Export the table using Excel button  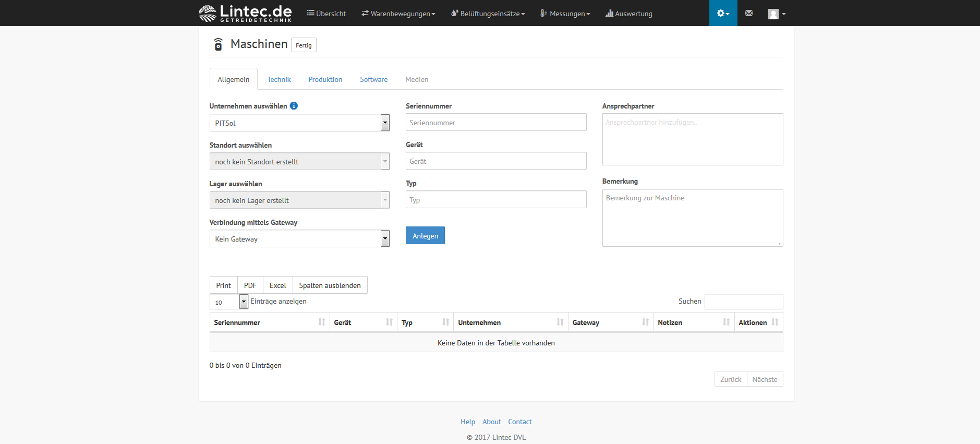[277, 285]
